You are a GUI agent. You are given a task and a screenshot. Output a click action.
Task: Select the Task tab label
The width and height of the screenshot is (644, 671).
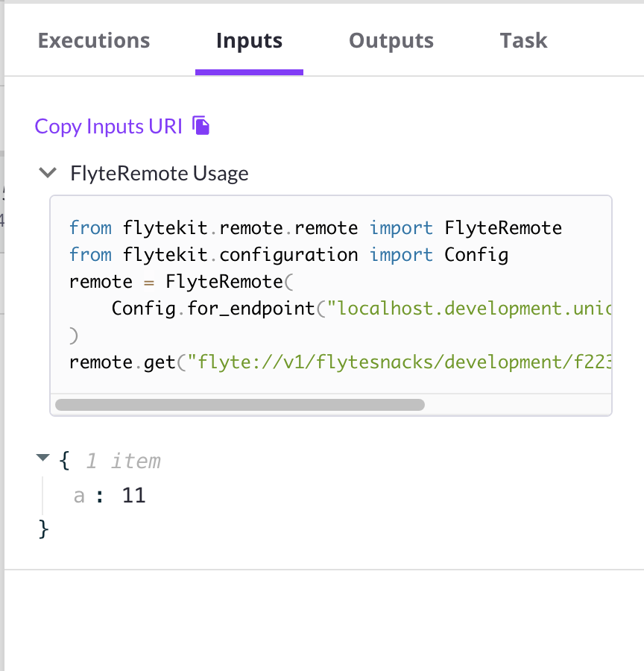click(523, 41)
